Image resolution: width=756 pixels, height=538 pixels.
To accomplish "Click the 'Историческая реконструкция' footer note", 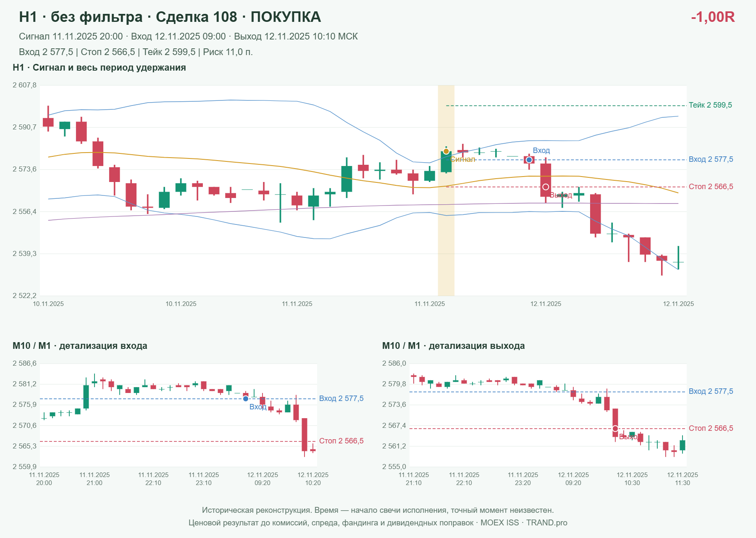I will tap(378, 510).
